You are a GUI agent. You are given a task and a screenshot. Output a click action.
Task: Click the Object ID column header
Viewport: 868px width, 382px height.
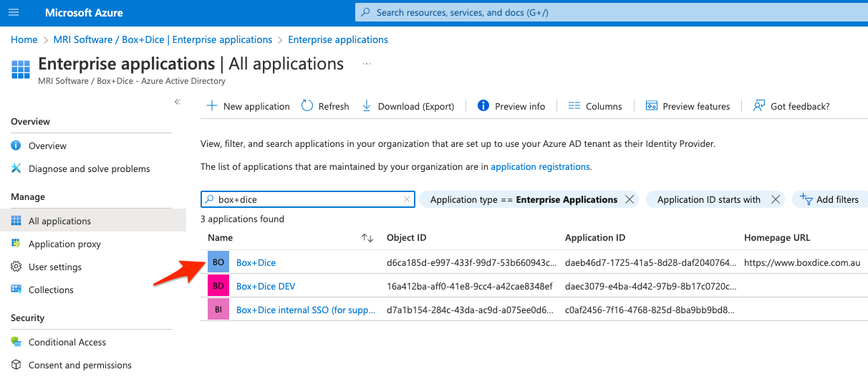tap(407, 237)
